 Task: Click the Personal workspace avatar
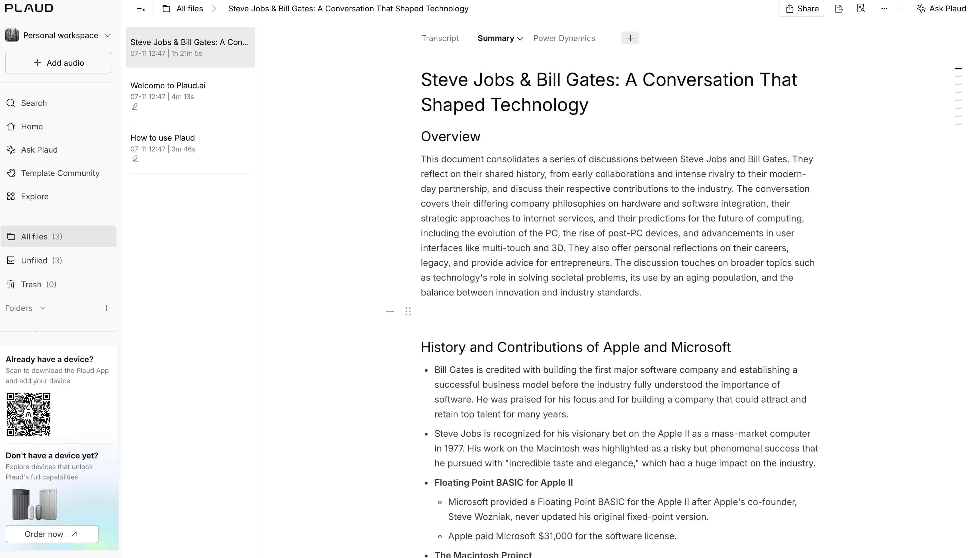(x=12, y=35)
